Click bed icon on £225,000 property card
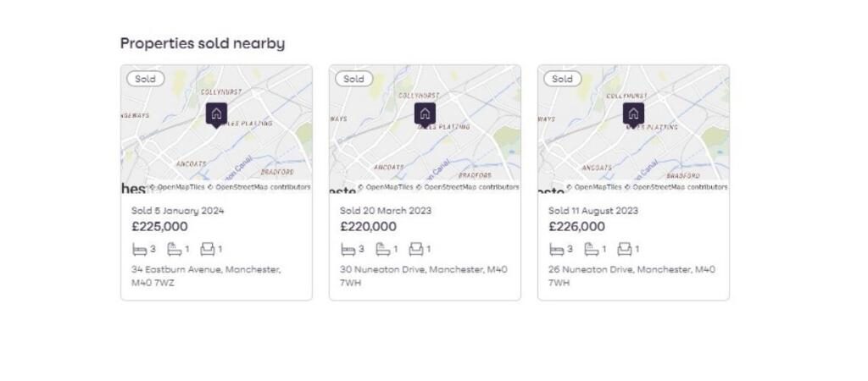Viewport: 868px width, 381px height. 139,250
